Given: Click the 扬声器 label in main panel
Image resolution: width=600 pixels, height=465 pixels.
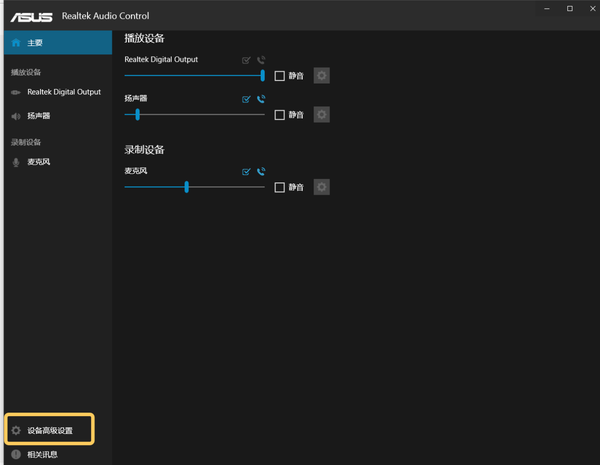Looking at the screenshot, I should [136, 98].
